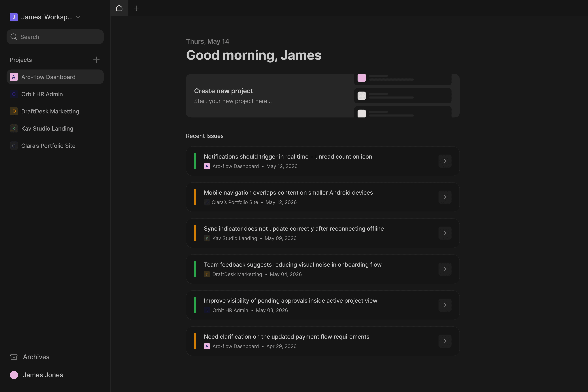Image resolution: width=588 pixels, height=392 pixels.
Task: Click the Recent Issues heading
Action: [x=205, y=136]
